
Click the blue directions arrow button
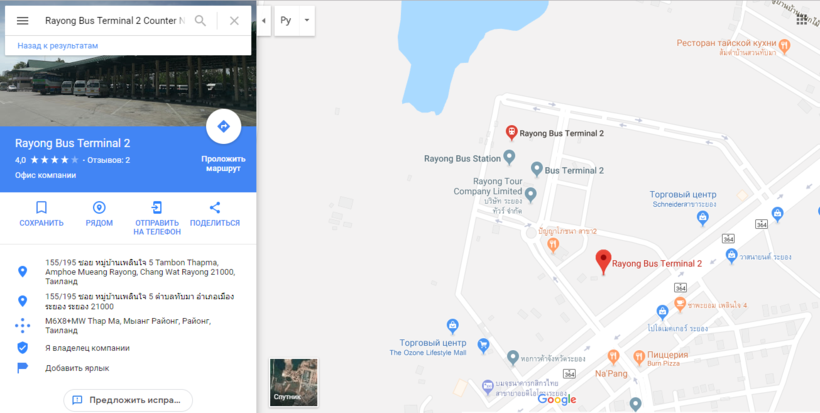(x=223, y=126)
